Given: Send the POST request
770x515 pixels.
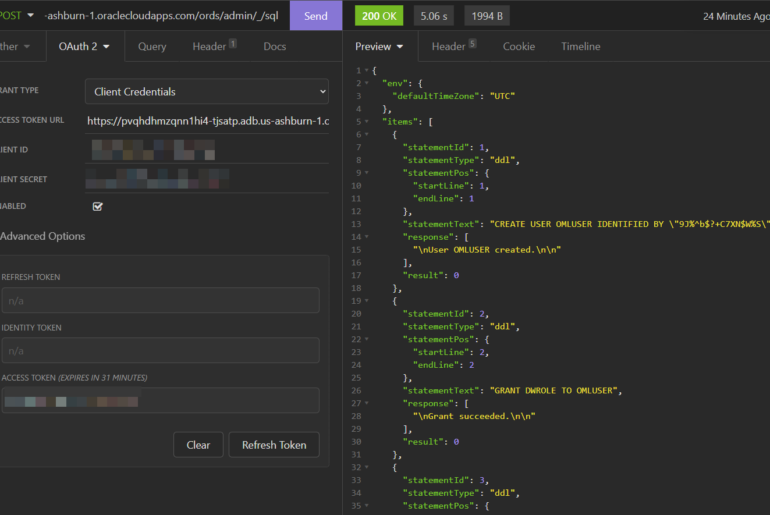Looking at the screenshot, I should coord(315,16).
